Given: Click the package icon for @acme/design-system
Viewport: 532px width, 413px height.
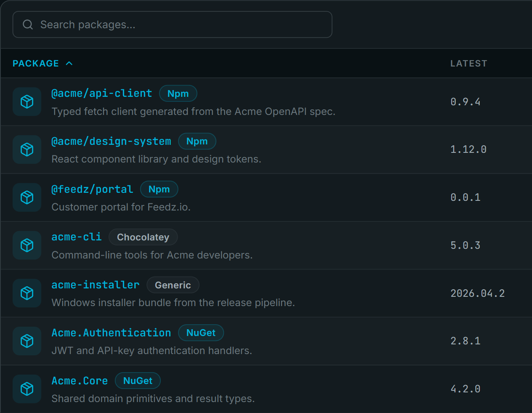Looking at the screenshot, I should [27, 149].
